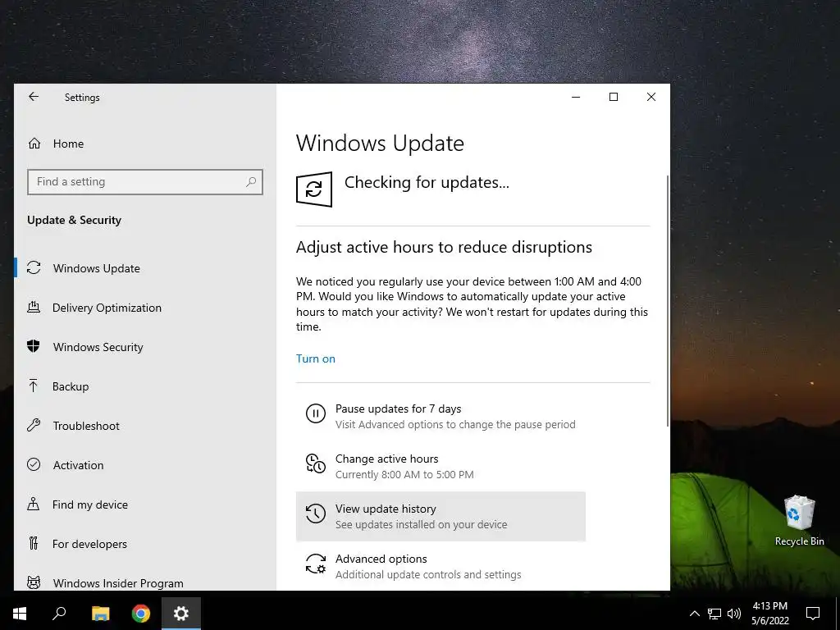Close the Settings window

(651, 97)
